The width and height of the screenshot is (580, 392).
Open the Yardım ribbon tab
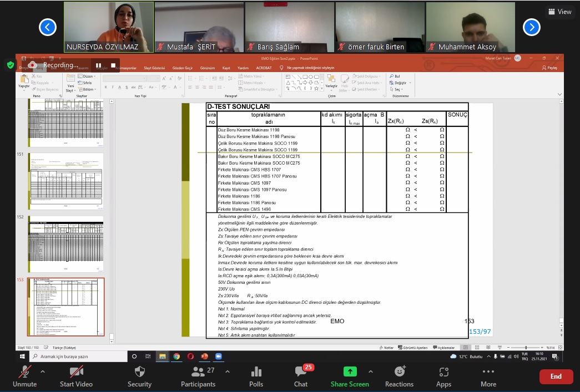point(243,68)
